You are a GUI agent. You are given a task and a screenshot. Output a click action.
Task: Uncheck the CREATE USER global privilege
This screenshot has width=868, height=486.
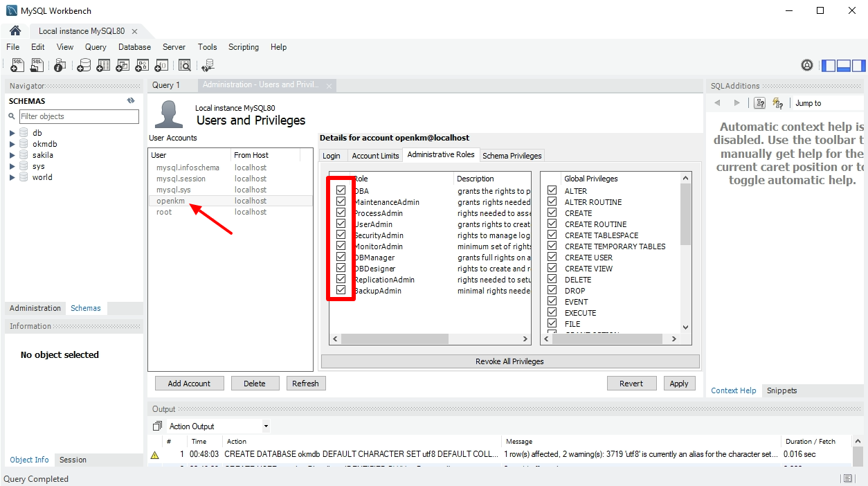pyautogui.click(x=552, y=258)
